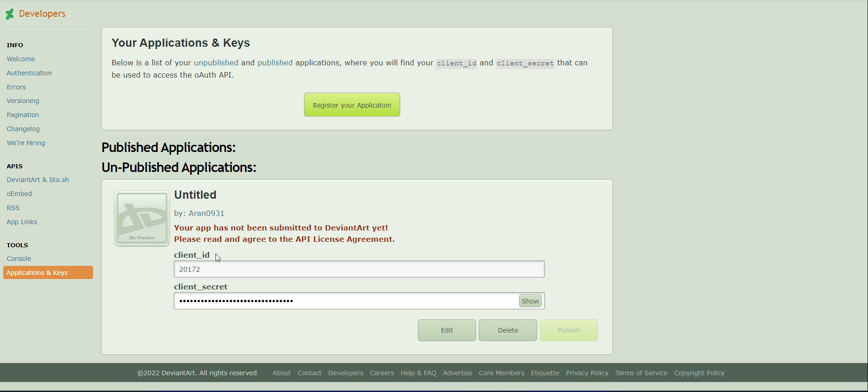Open Privacy Policy footer link
Image resolution: width=868 pixels, height=392 pixels.
coord(587,373)
